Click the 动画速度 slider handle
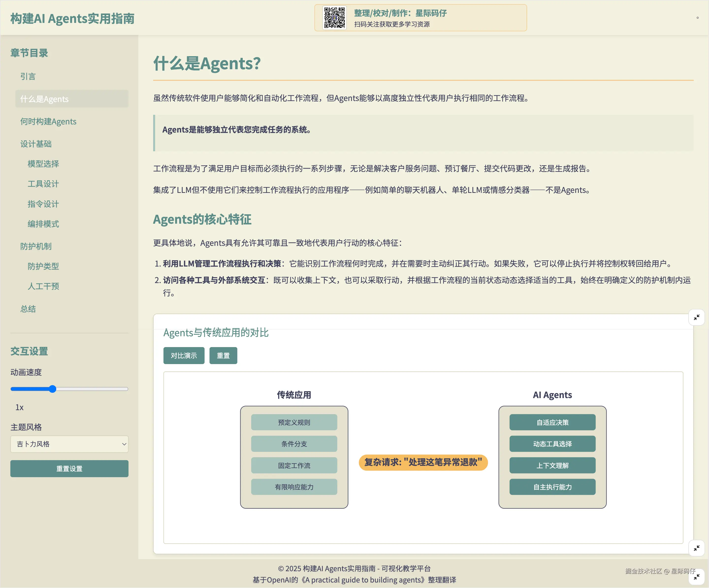This screenshot has height=588, width=709. point(52,389)
